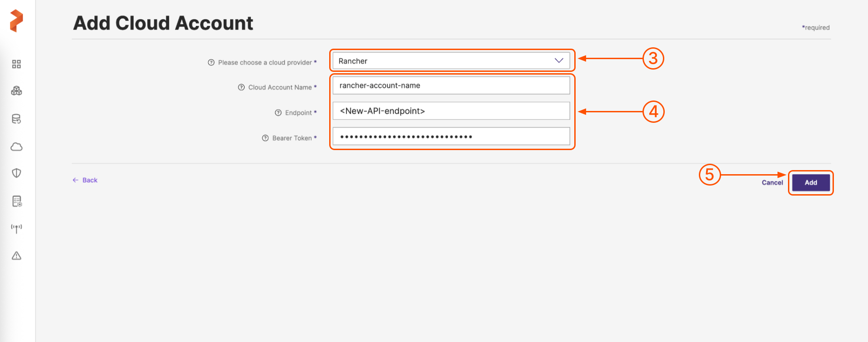Image resolution: width=868 pixels, height=342 pixels.
Task: Click the Add button
Action: click(811, 183)
